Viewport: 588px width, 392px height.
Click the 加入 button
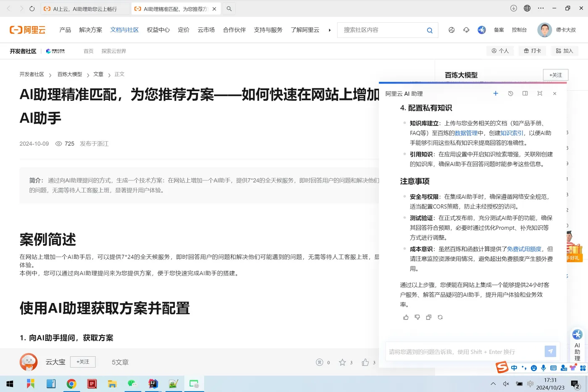pyautogui.click(x=564, y=51)
